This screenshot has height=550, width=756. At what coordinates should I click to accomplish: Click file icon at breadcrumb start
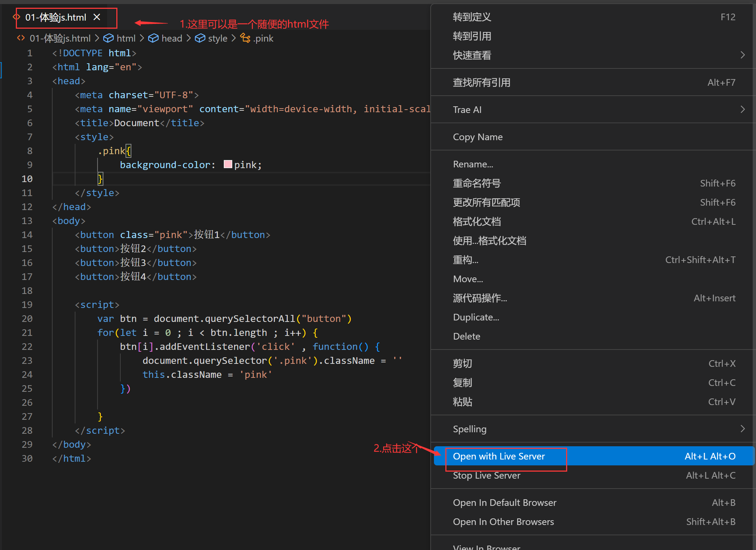(21, 38)
